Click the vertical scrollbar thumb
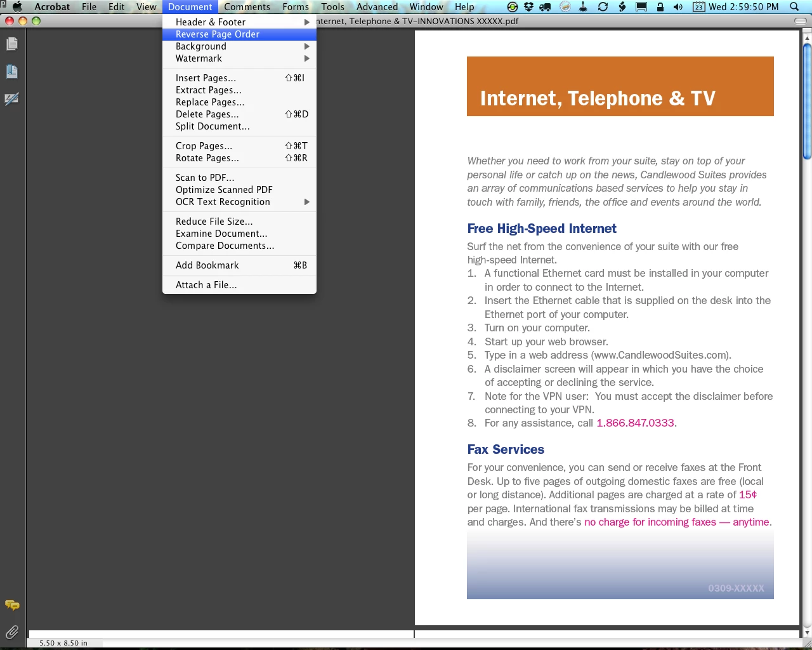The height and width of the screenshot is (650, 812). [807, 102]
